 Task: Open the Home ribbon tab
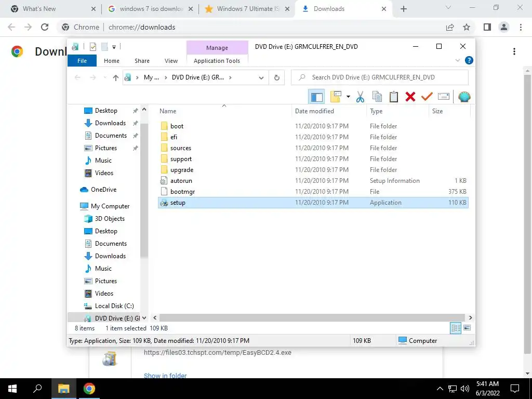click(x=112, y=61)
